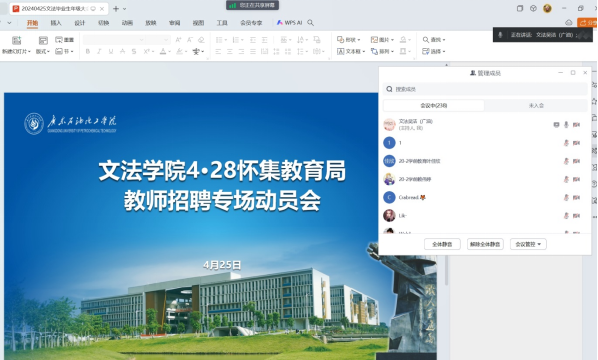Click the Italic formatting icon

click(x=99, y=51)
